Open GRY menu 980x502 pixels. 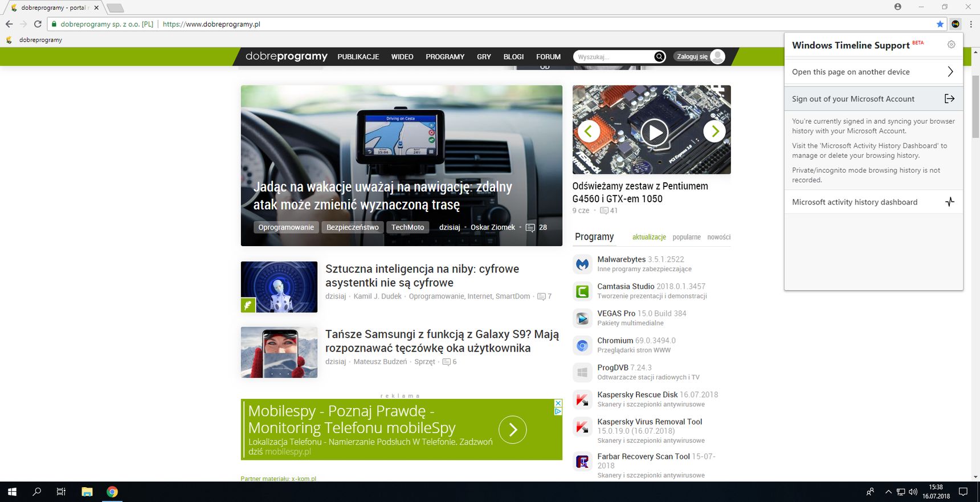484,56
